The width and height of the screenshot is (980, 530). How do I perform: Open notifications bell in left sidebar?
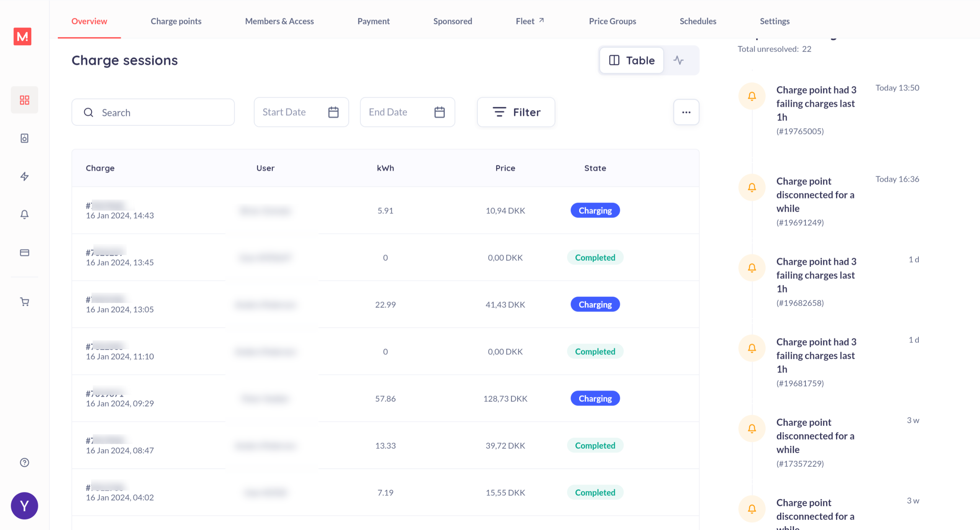24,214
